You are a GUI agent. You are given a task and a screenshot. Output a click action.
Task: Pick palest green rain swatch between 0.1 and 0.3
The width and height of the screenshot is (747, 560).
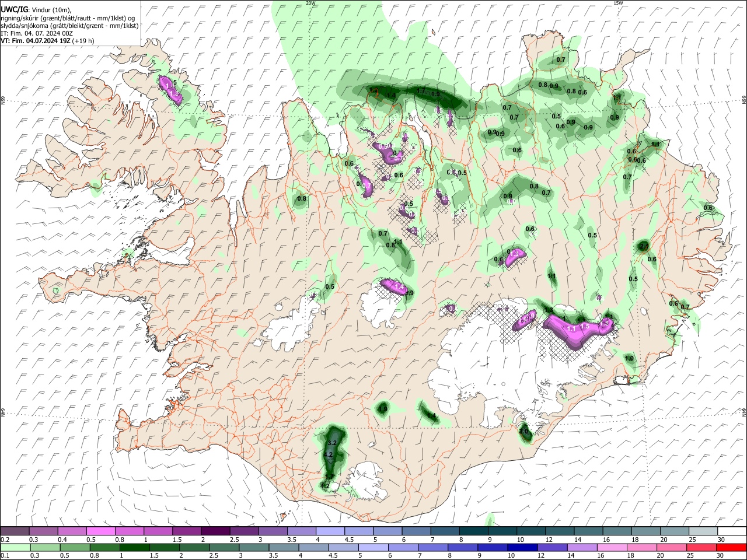[15, 547]
